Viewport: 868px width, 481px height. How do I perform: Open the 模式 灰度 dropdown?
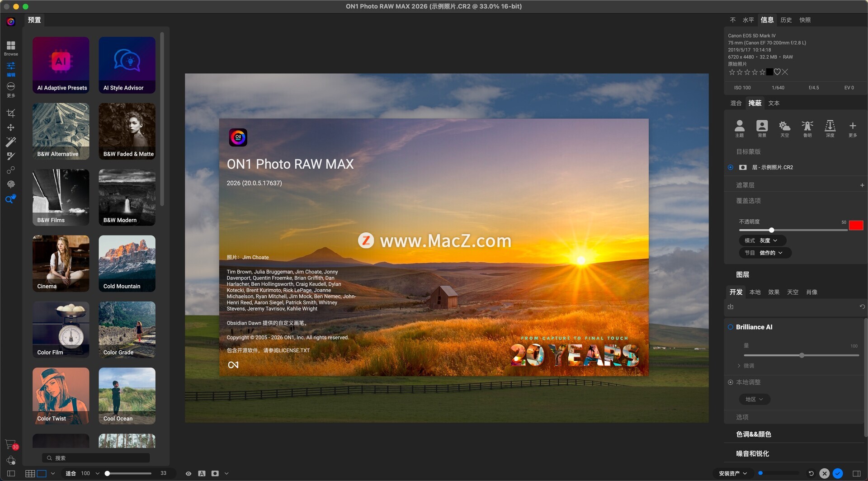click(x=762, y=240)
